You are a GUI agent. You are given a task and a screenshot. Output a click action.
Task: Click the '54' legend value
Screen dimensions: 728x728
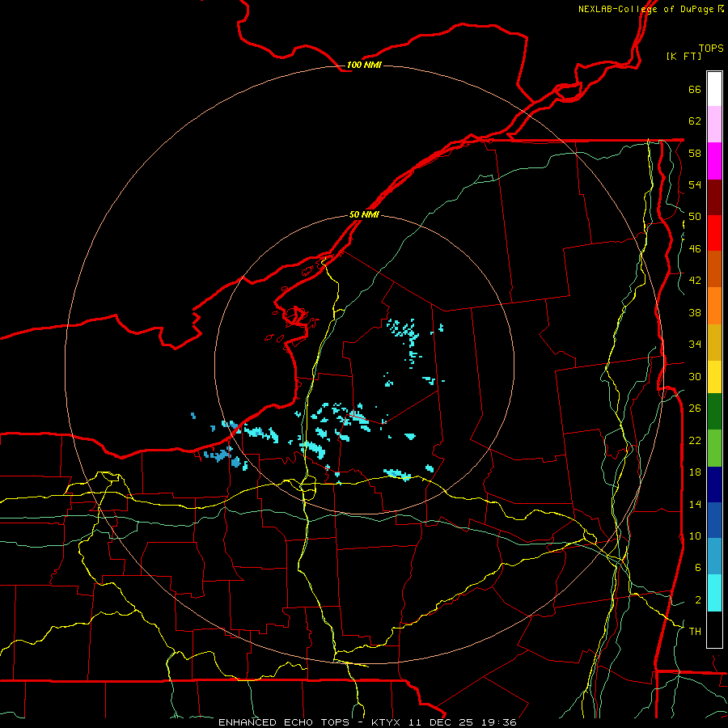coord(695,184)
